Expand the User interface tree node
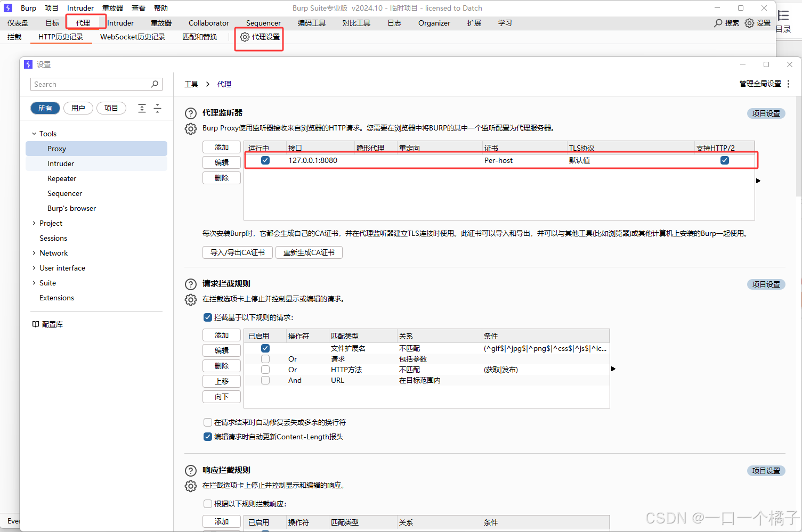Image resolution: width=802 pixels, height=532 pixels. 34,268
